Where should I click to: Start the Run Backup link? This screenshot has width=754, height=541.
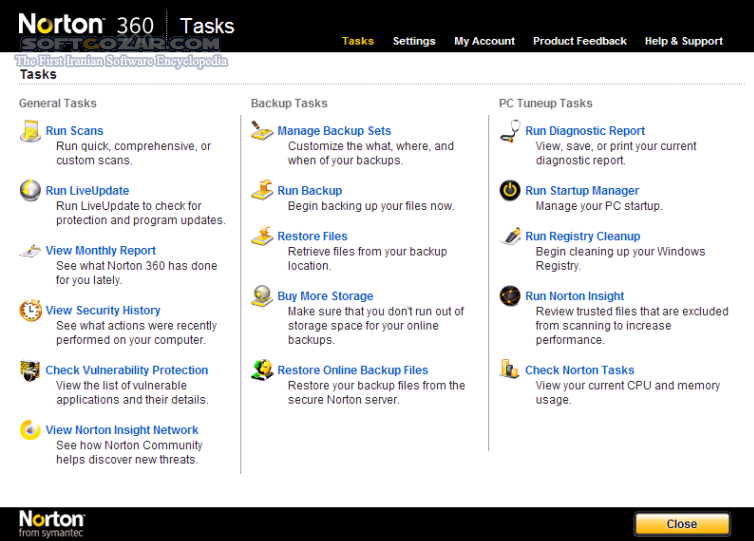click(310, 190)
